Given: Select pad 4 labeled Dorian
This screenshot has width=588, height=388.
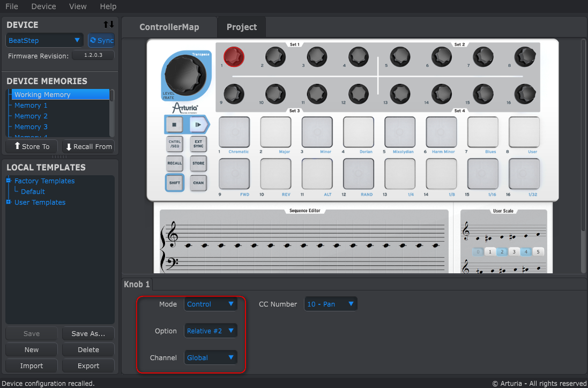Looking at the screenshot, I should point(359,132).
